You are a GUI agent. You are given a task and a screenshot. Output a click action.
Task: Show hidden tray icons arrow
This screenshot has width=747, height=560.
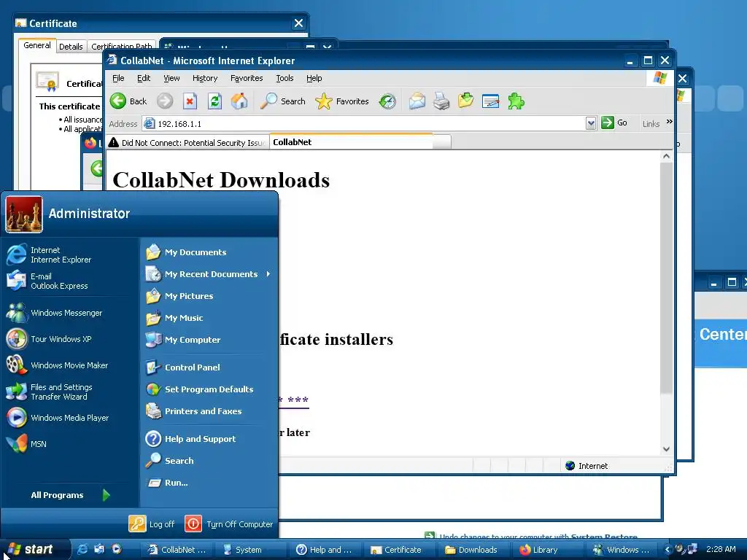(667, 550)
